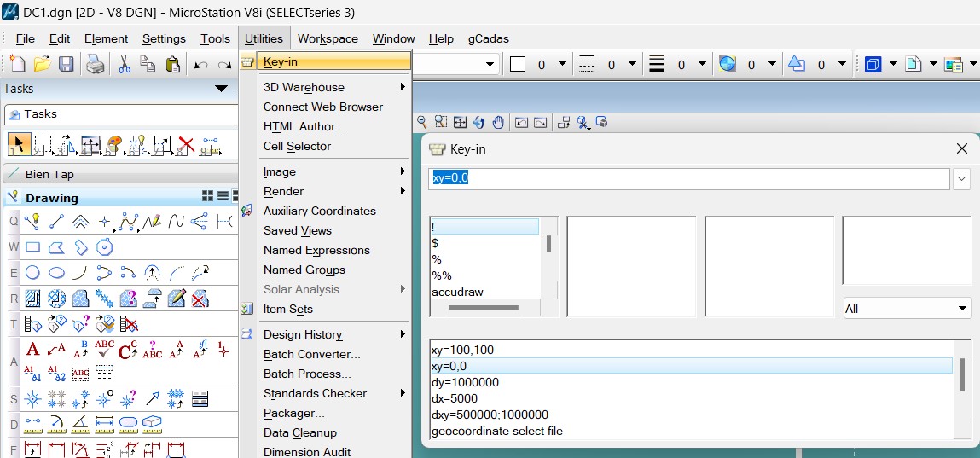
Task: Click the Print icon in the toolbar
Action: tap(96, 64)
